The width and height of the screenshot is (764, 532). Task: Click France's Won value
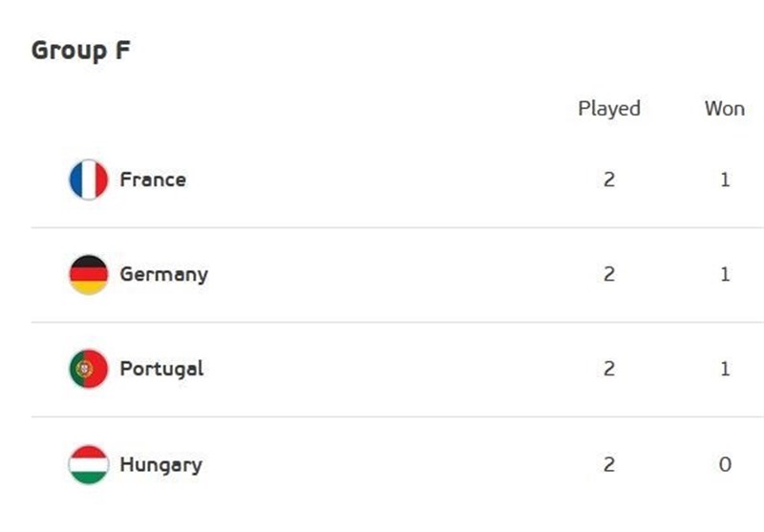725,180
